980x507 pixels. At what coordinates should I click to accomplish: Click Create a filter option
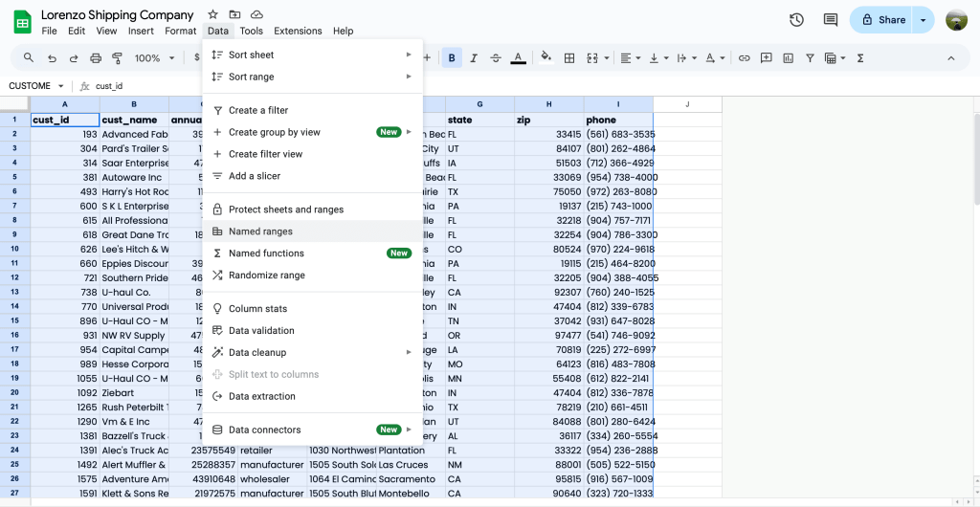(258, 110)
